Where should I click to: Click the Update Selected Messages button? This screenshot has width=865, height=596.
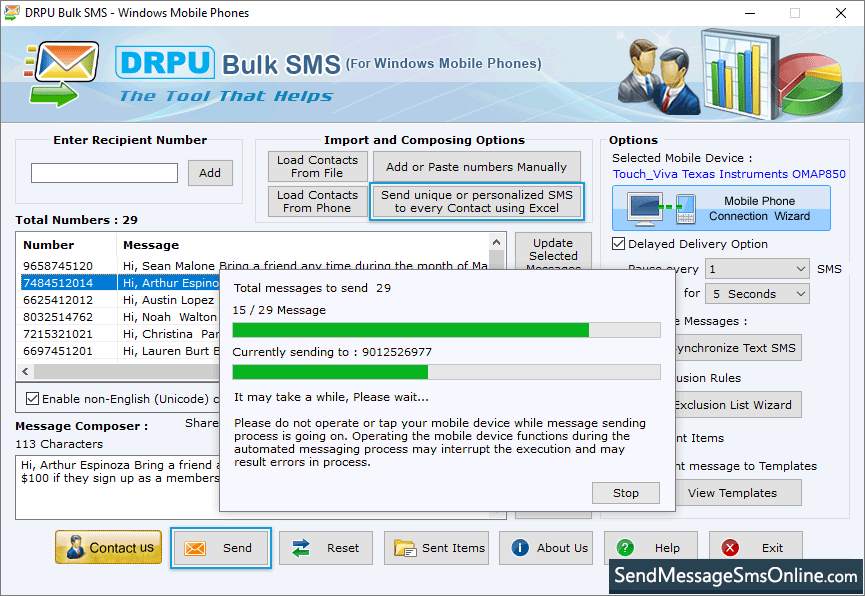(553, 251)
